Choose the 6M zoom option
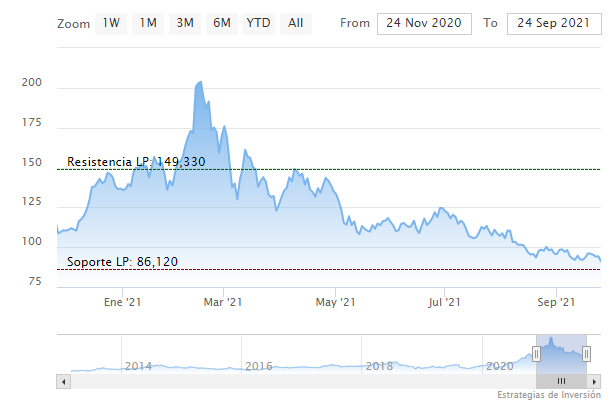Image resolution: width=615 pixels, height=408 pixels. pyautogui.click(x=221, y=22)
